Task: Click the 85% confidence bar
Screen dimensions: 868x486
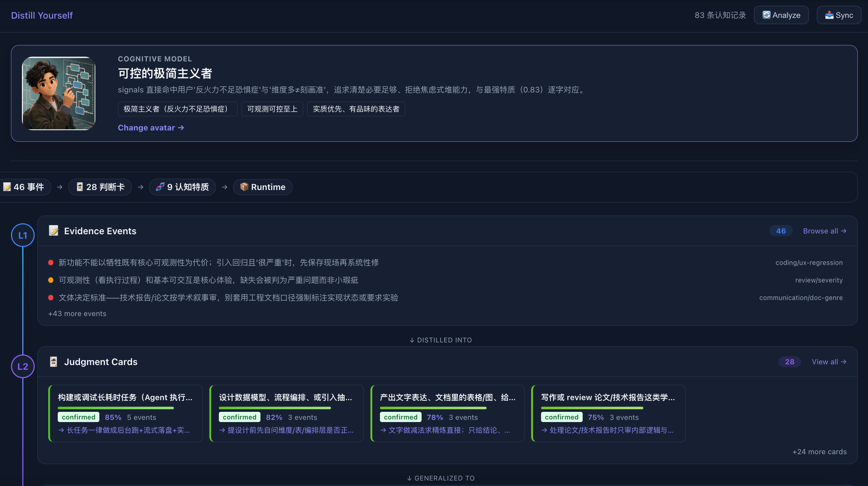Action: pos(116,408)
